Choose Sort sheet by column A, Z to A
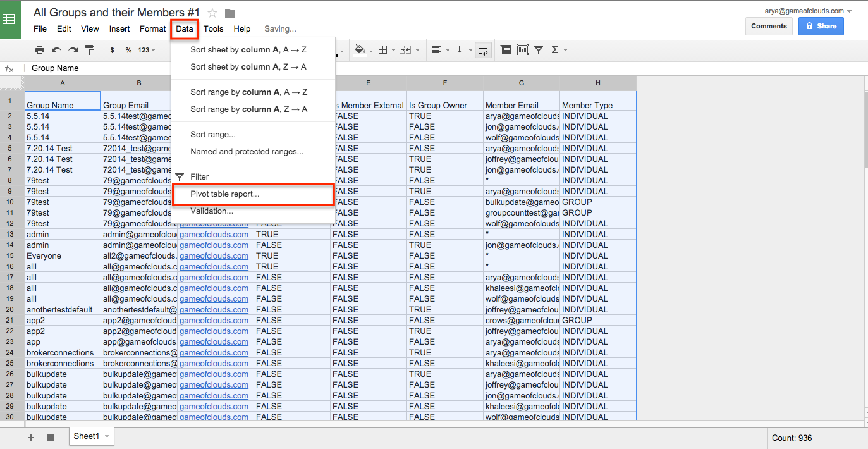Screen dimensions: 868x449 pyautogui.click(x=253, y=66)
